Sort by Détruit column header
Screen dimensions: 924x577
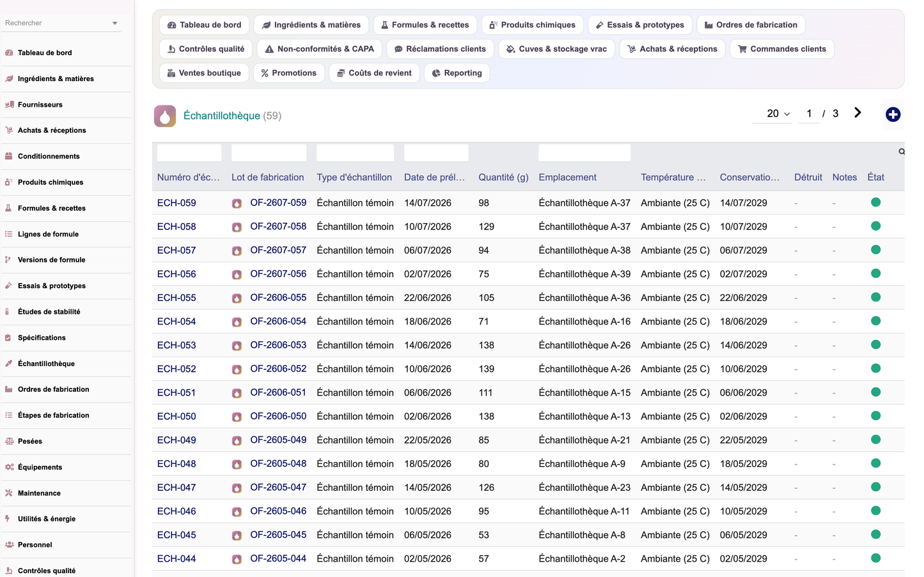[x=808, y=178]
